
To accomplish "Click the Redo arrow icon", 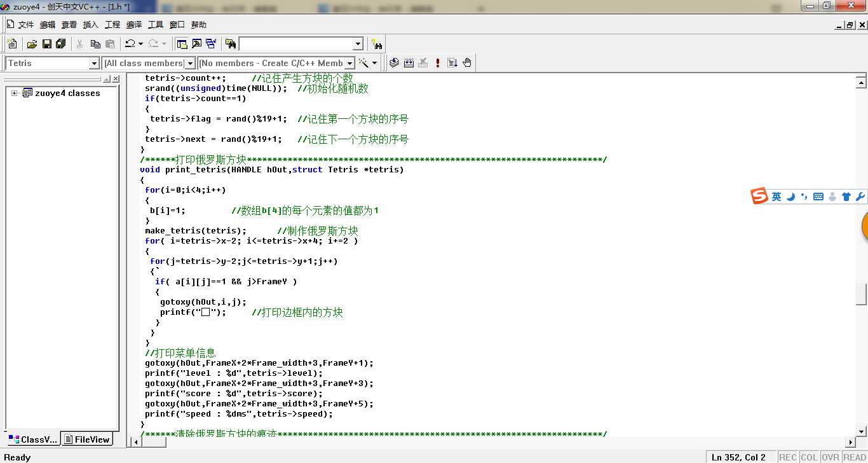I will 153,44.
